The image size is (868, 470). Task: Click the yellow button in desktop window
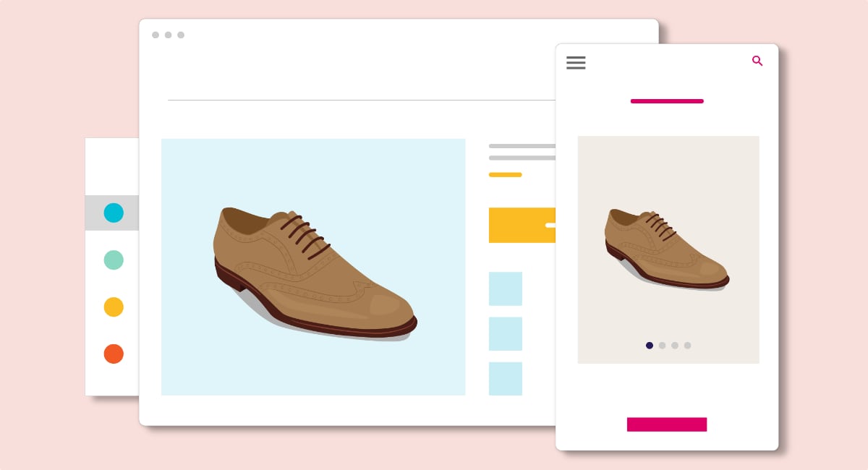pyautogui.click(x=522, y=225)
